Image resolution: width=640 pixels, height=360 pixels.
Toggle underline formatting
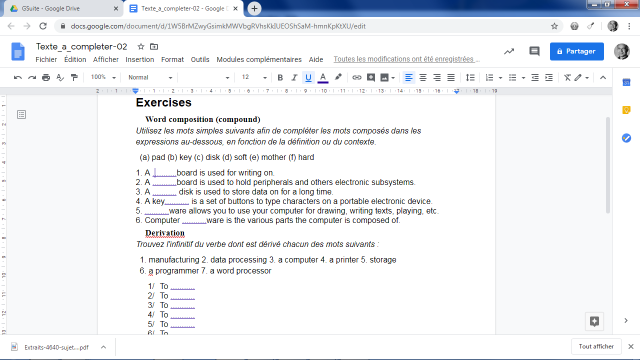tap(308, 78)
